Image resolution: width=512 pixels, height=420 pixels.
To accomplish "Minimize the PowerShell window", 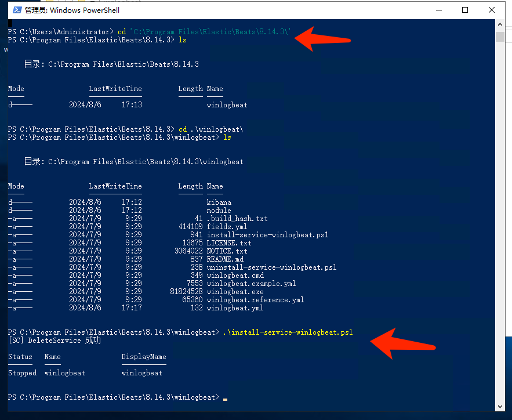I will click(437, 10).
